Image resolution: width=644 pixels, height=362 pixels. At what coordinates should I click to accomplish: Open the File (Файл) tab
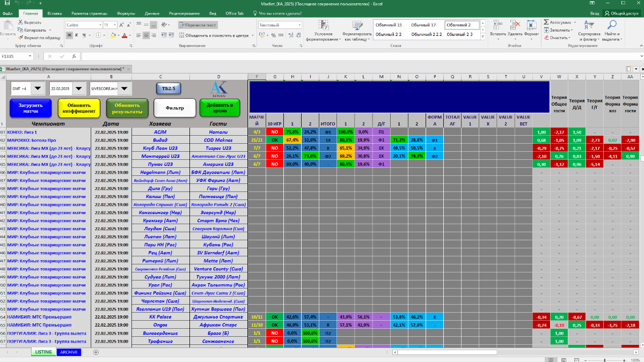(x=6, y=13)
